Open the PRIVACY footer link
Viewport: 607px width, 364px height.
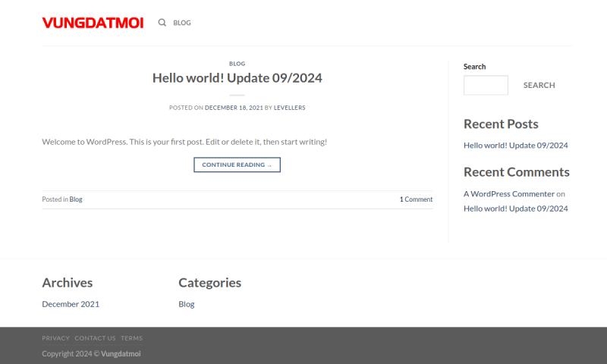click(x=55, y=338)
